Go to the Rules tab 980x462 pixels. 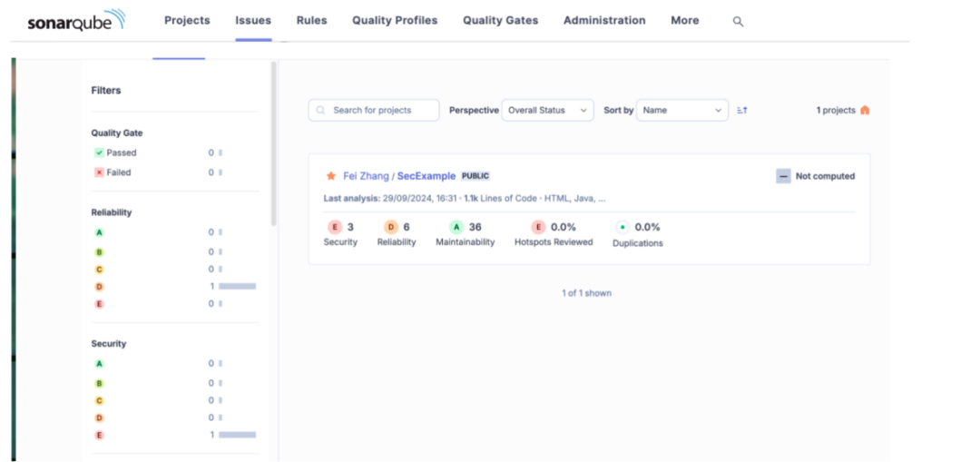coord(311,21)
